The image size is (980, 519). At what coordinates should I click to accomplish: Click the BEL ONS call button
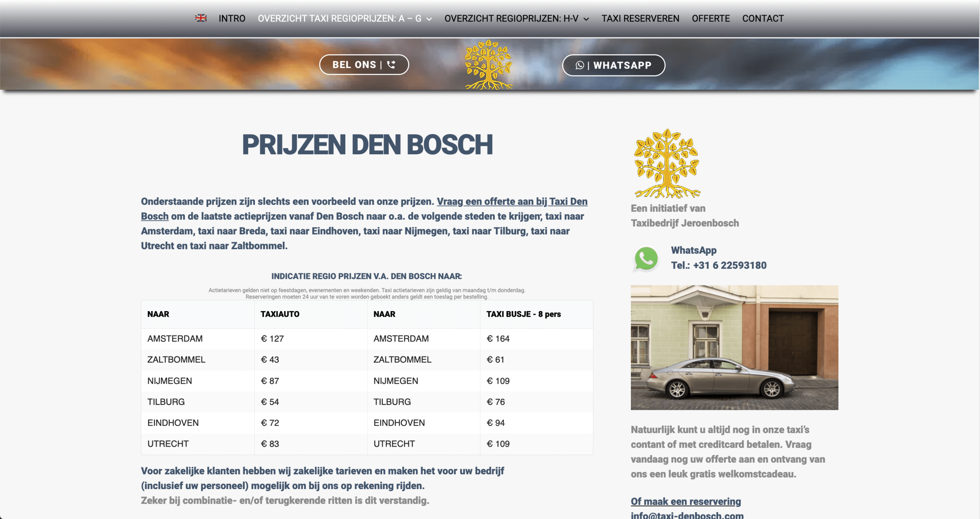point(364,64)
